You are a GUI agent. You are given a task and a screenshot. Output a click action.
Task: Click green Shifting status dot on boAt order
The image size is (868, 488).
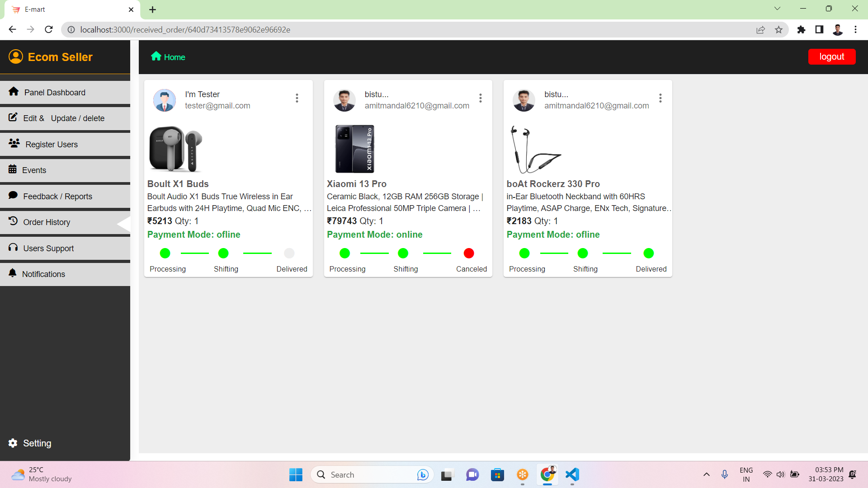point(583,253)
